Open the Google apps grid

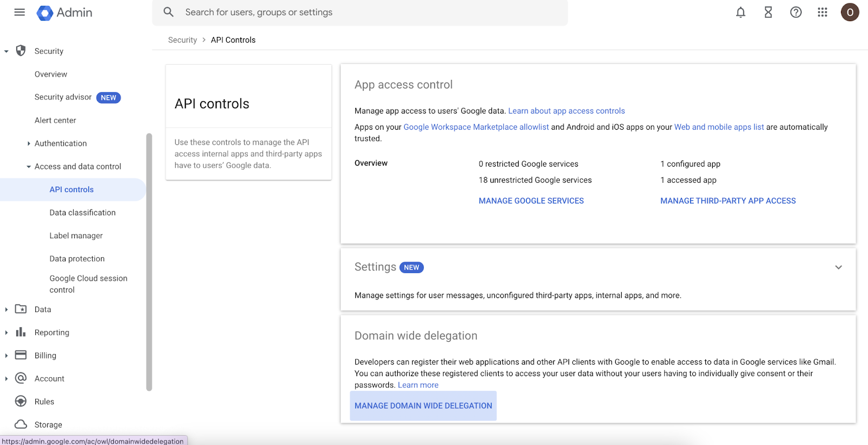tap(822, 12)
